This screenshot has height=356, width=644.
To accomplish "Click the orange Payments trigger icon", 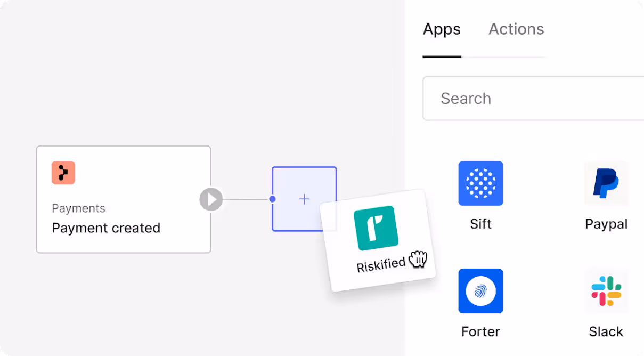I will pyautogui.click(x=63, y=173).
